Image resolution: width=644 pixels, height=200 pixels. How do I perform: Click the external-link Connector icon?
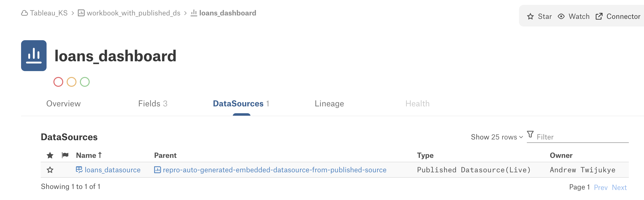pos(599,16)
